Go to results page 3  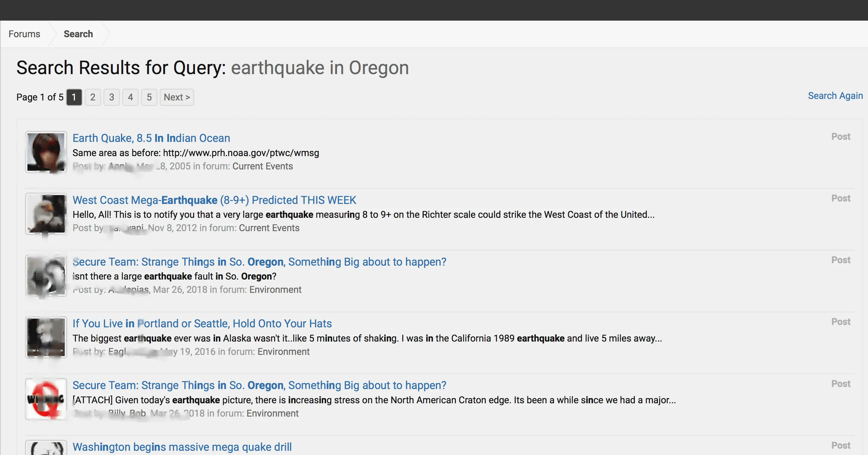coord(112,97)
